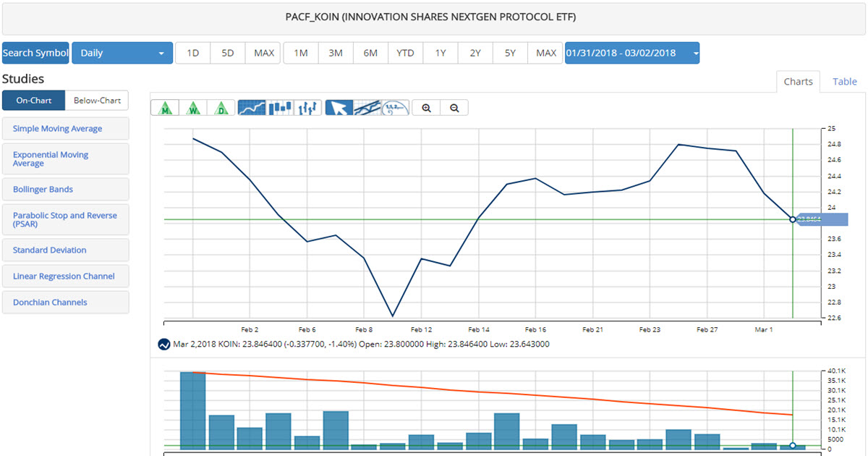
Task: Select the On-Chart studies toggle
Action: (33, 101)
